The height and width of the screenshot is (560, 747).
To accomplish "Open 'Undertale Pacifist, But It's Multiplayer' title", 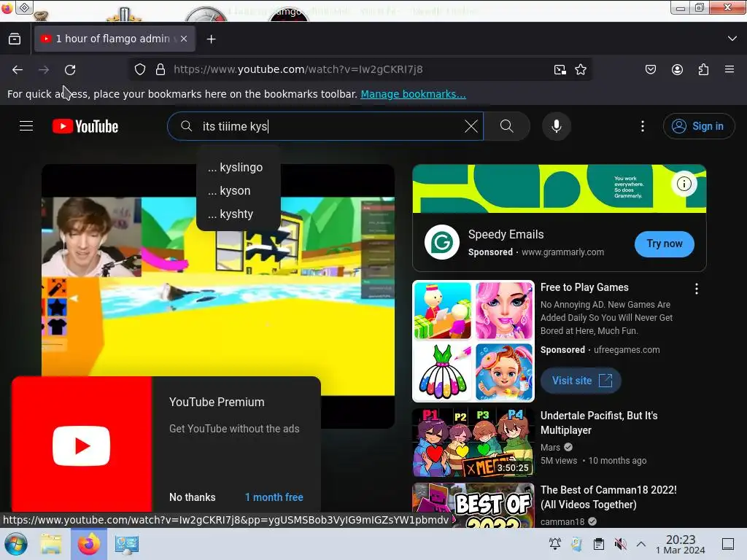I will point(599,423).
